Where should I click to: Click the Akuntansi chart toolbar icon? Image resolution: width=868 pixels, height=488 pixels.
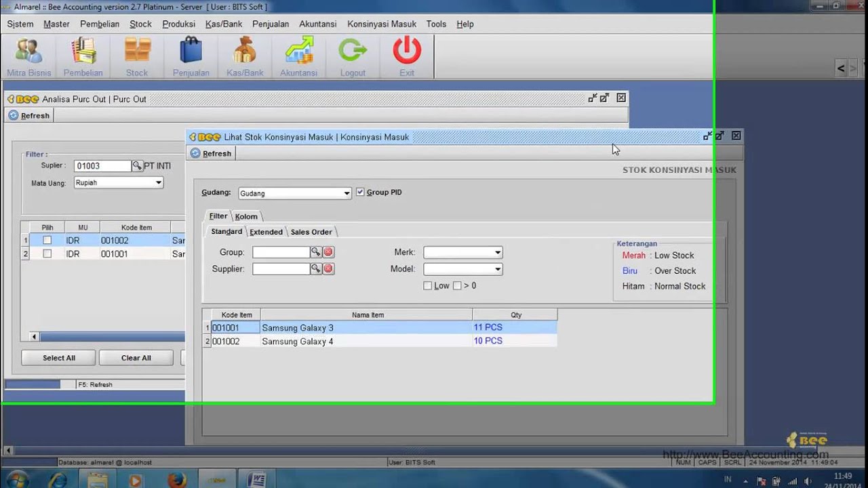pyautogui.click(x=298, y=57)
